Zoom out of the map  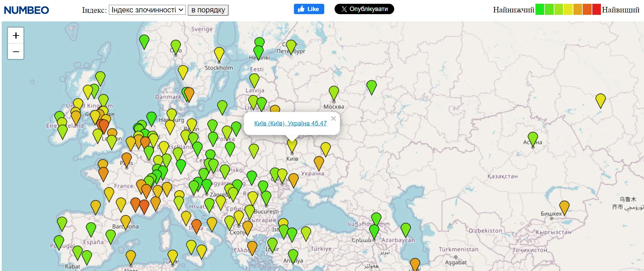click(x=16, y=52)
